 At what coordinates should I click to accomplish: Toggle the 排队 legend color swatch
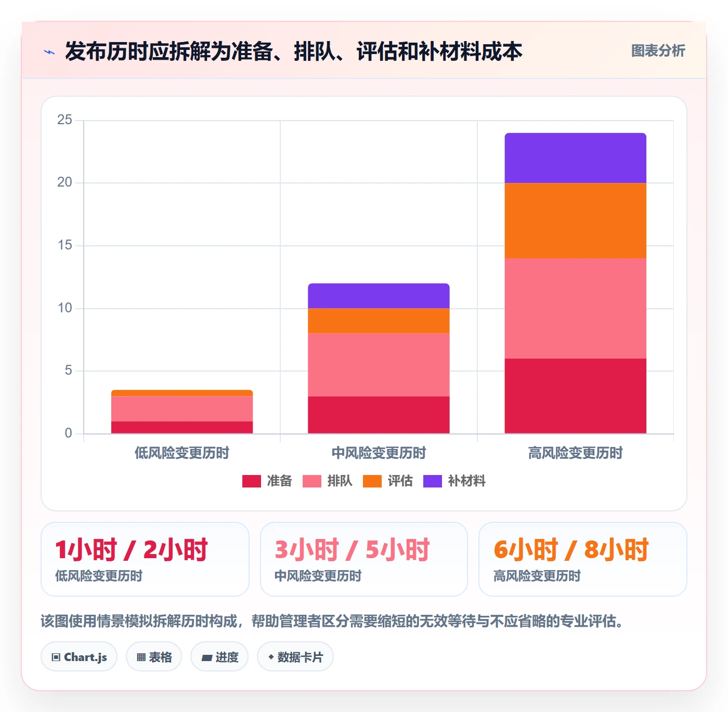312,481
